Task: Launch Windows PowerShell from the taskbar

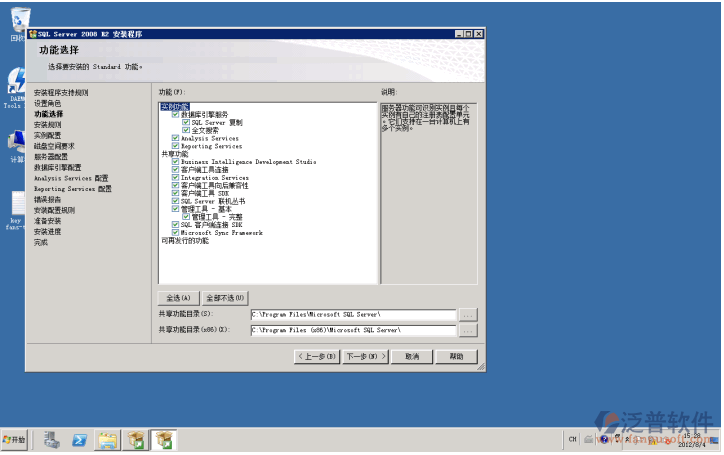Action: click(79, 440)
